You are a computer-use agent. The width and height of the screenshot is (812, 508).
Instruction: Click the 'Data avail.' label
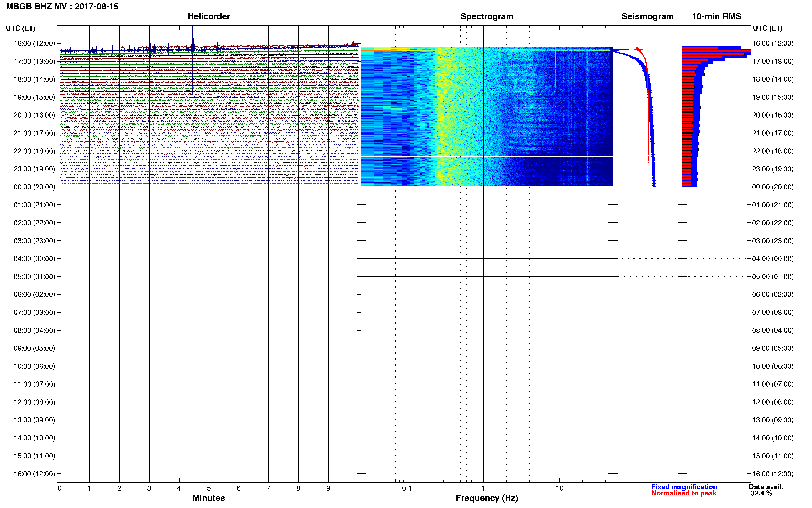pyautogui.click(x=766, y=487)
